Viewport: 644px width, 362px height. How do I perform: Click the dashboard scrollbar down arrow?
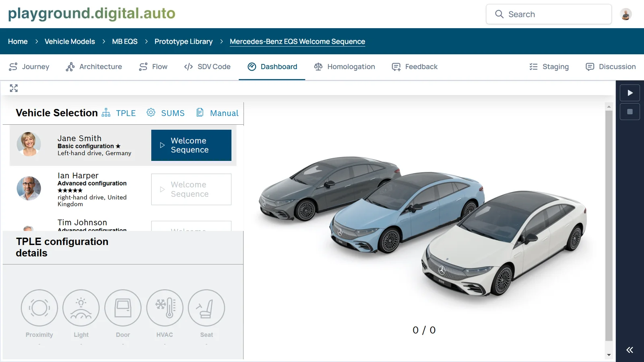(x=609, y=355)
